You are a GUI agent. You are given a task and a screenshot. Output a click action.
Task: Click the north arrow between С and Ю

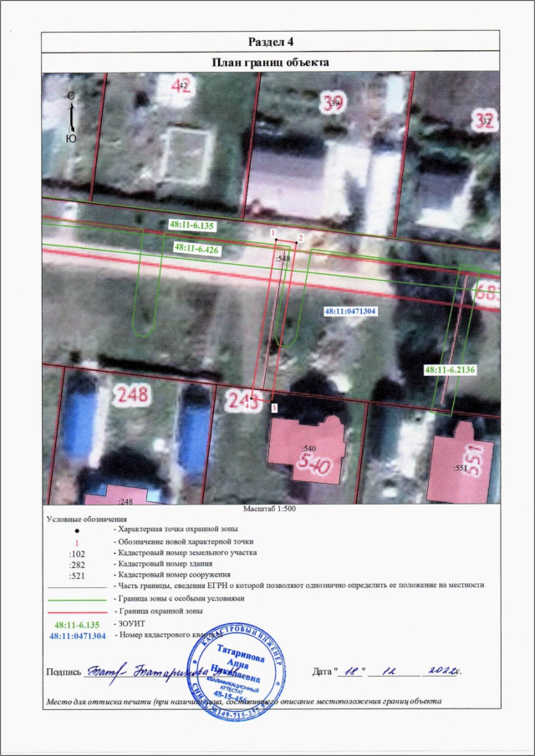pyautogui.click(x=71, y=118)
